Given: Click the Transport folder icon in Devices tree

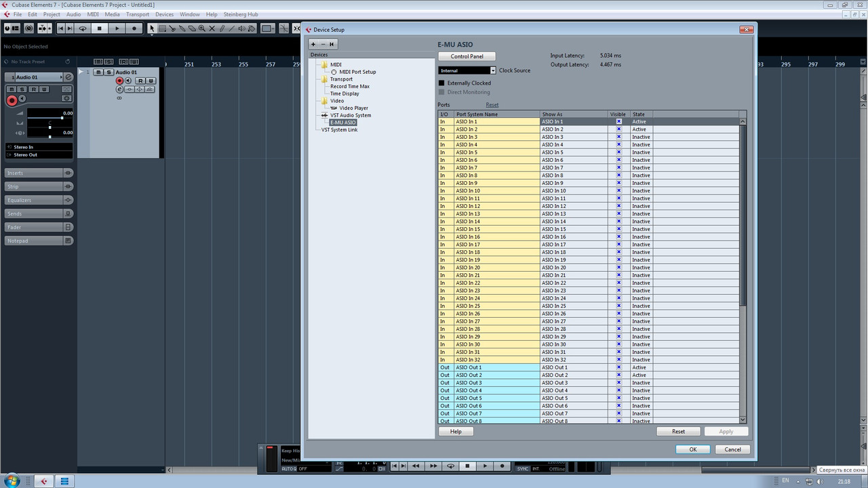Looking at the screenshot, I should pos(325,79).
